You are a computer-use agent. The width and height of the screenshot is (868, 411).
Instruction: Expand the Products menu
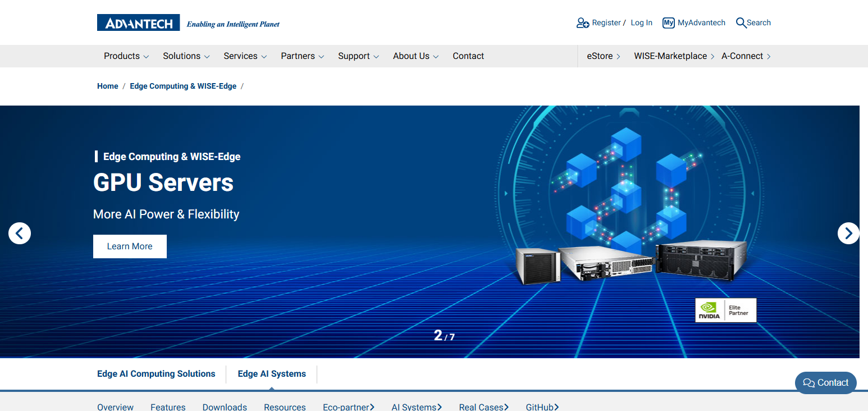click(x=126, y=56)
